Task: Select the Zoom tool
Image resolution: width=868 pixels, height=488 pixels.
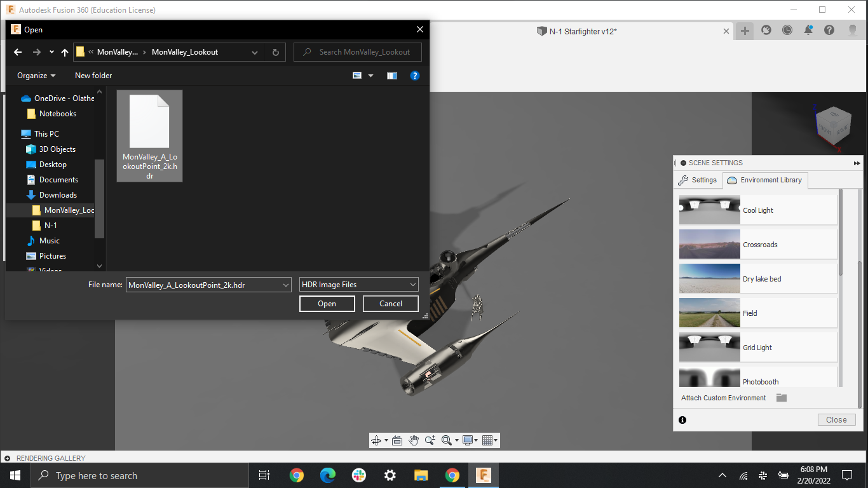Action: coord(430,440)
